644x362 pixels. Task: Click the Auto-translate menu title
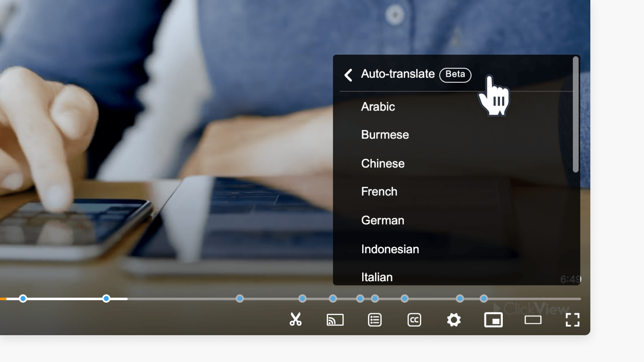tap(398, 74)
